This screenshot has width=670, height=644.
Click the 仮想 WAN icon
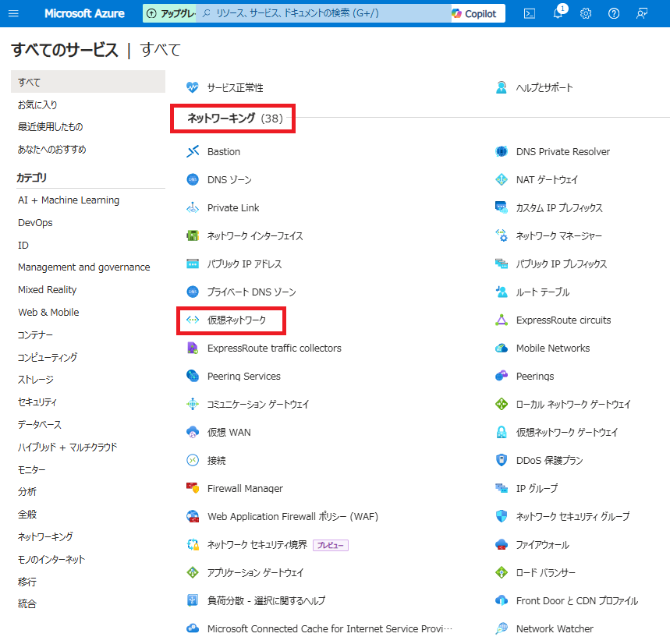click(x=193, y=432)
